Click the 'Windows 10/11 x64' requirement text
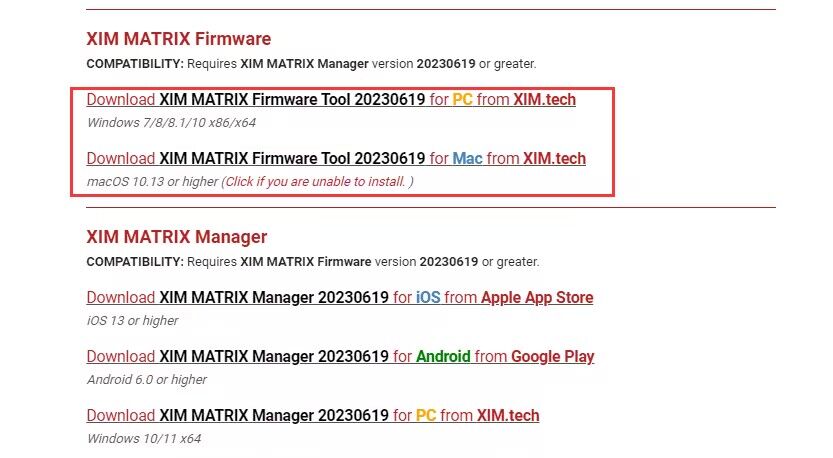The width and height of the screenshot is (833, 458). coord(144,438)
